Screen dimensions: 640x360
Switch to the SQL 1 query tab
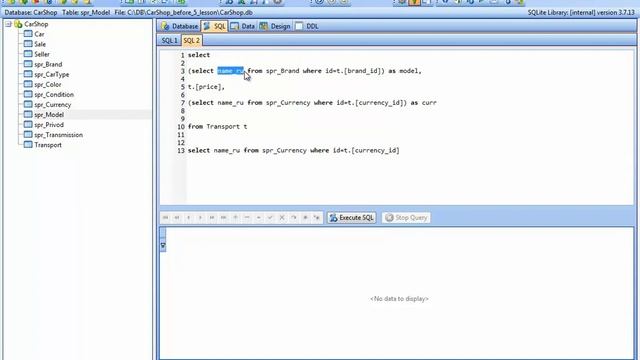point(169,40)
